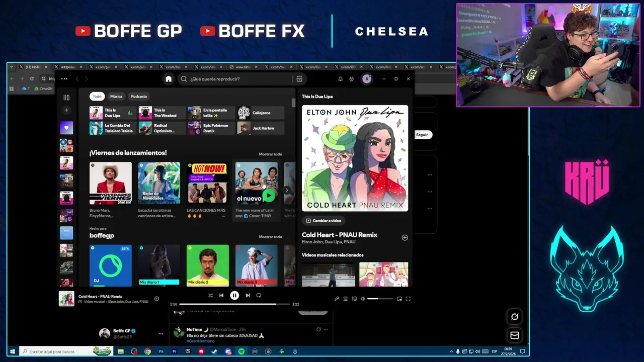The width and height of the screenshot is (644, 362).
Task: Open La Cumbia Del Tralalero Tralala tile
Action: (112, 128)
